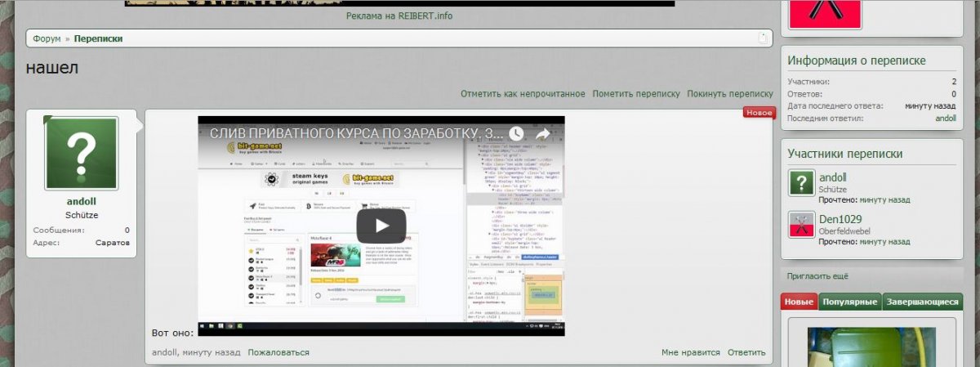Image resolution: width=980 pixels, height=367 pixels.
Task: Switch to the 'Новые' tab
Action: coord(800,302)
